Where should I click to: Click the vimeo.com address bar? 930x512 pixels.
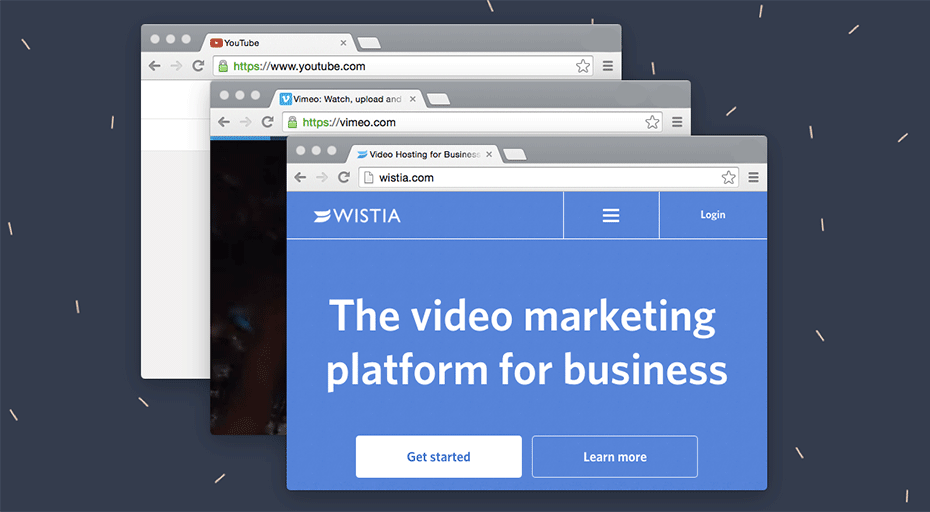(472, 122)
